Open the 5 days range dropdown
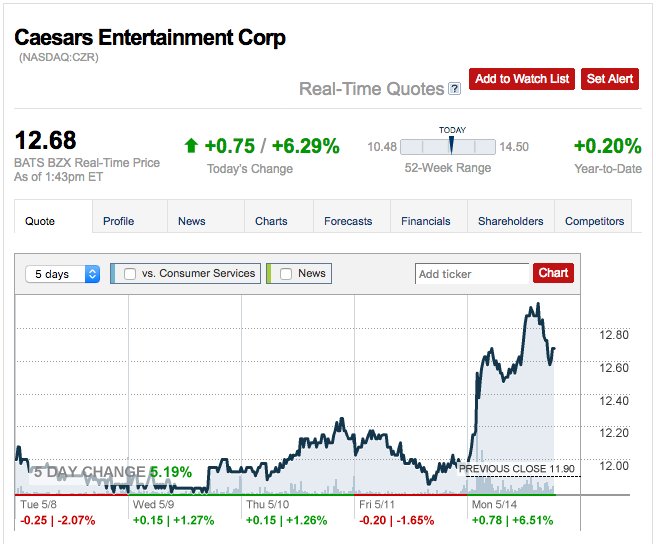Viewport: 656px width, 544px height. [62, 274]
